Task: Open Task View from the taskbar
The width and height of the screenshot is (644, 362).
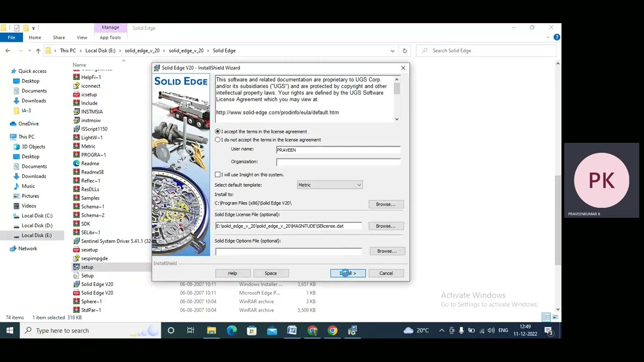Action: click(x=191, y=330)
